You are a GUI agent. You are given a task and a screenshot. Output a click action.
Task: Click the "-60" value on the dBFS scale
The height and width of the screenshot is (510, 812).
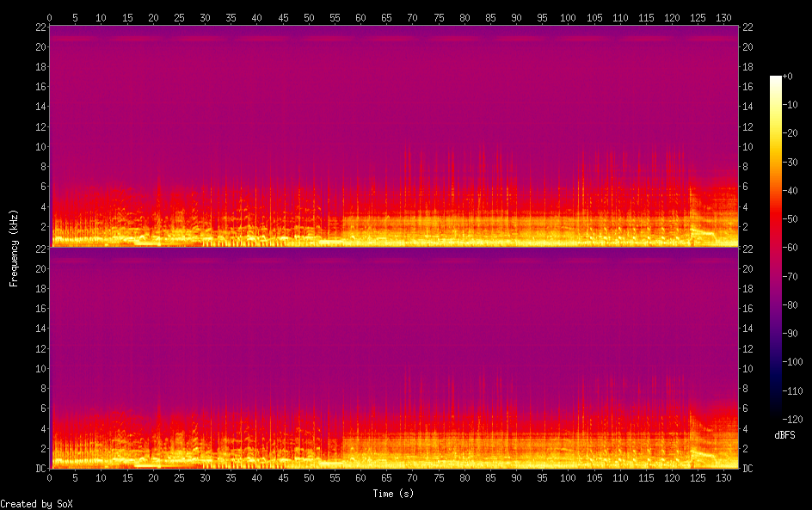[x=790, y=248]
